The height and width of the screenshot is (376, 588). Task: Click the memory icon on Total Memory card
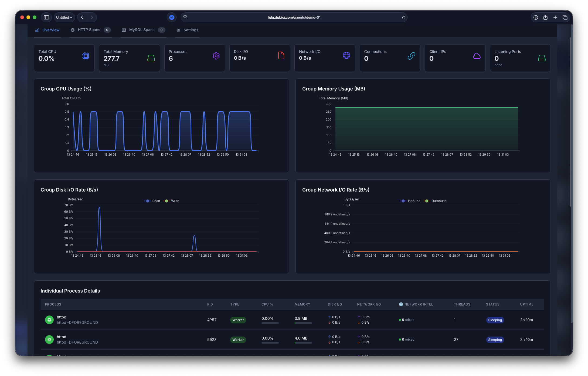click(151, 58)
